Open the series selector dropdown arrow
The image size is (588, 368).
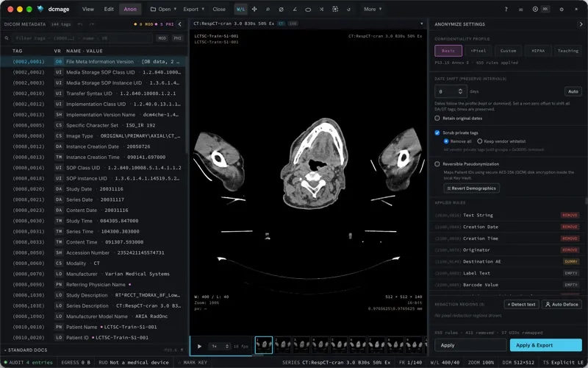click(x=421, y=24)
